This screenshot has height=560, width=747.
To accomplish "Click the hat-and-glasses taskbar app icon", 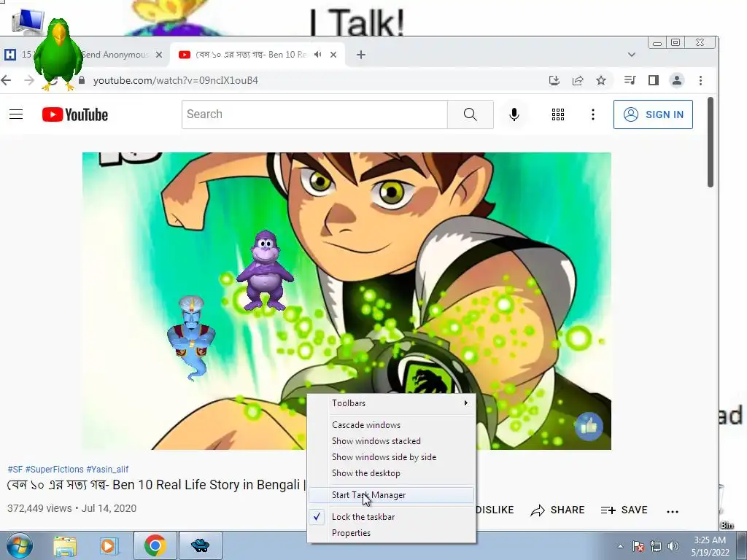I will point(200,545).
